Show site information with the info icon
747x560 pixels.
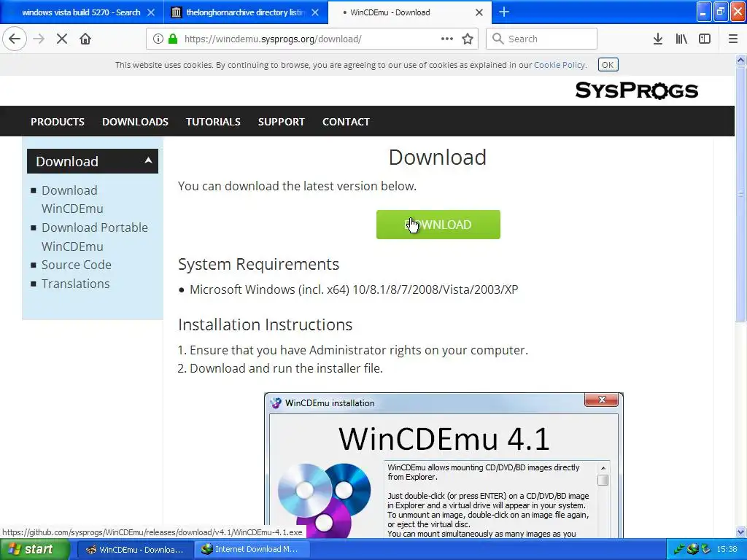point(158,39)
